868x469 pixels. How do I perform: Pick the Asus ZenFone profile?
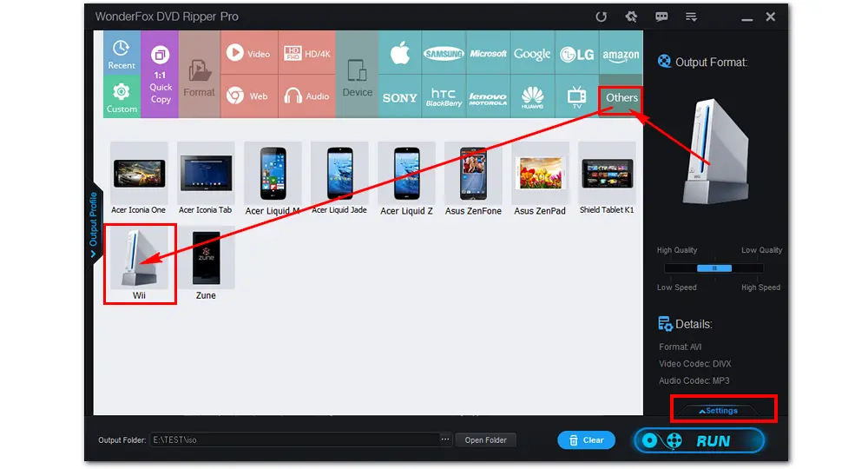click(x=473, y=178)
